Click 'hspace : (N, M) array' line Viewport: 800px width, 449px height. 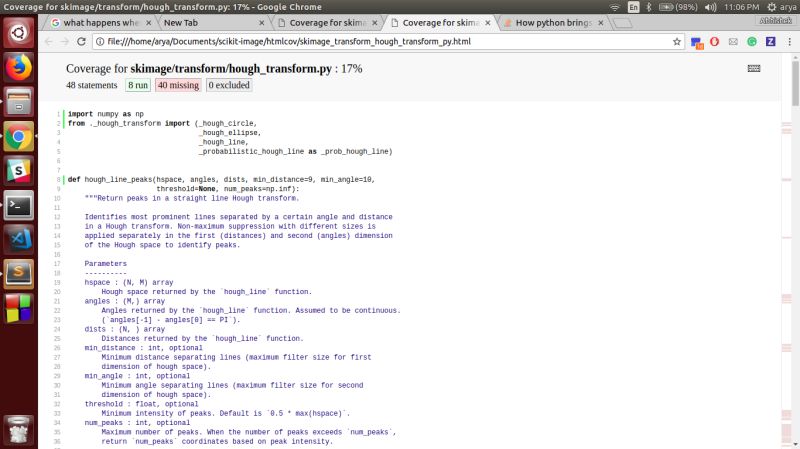click(129, 283)
